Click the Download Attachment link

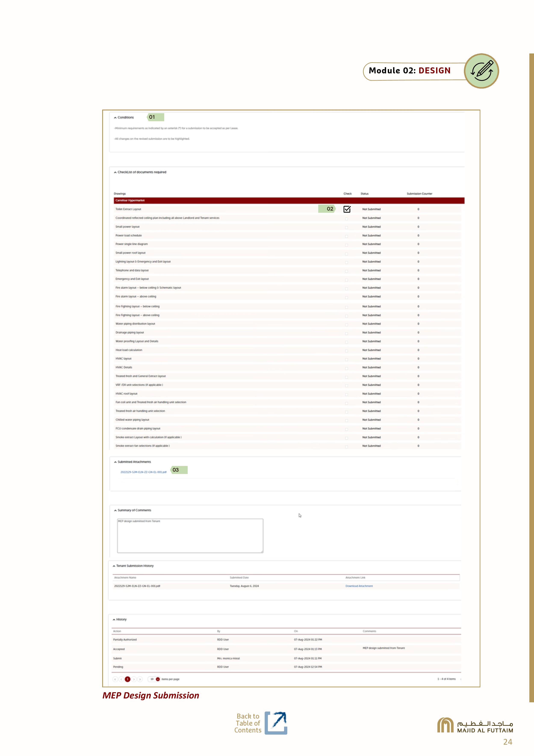point(359,586)
